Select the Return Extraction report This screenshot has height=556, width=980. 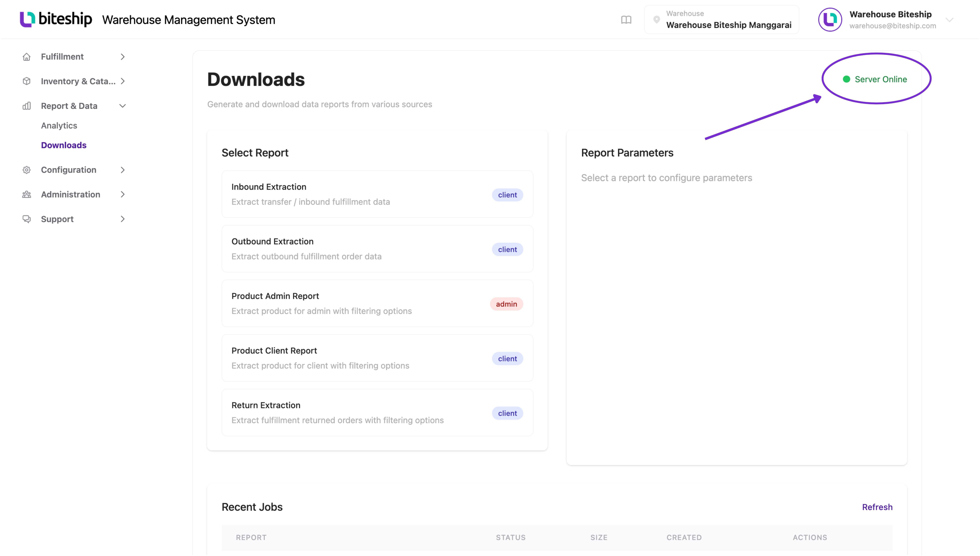[377, 412]
